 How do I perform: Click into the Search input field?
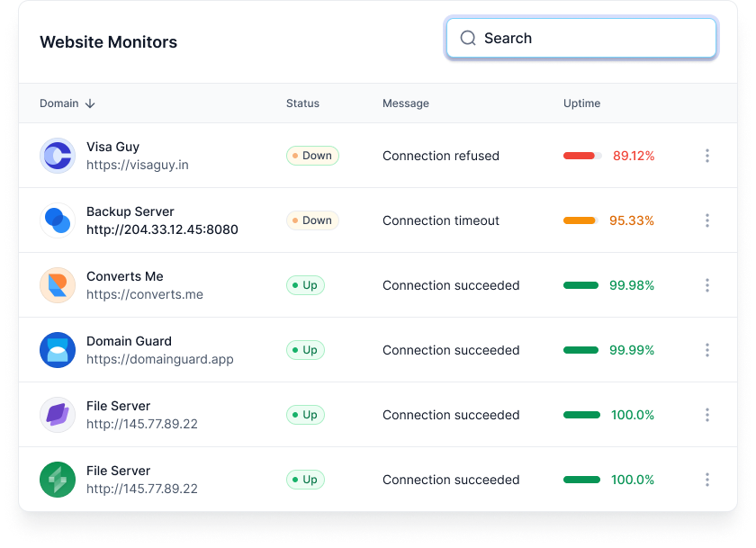click(581, 38)
